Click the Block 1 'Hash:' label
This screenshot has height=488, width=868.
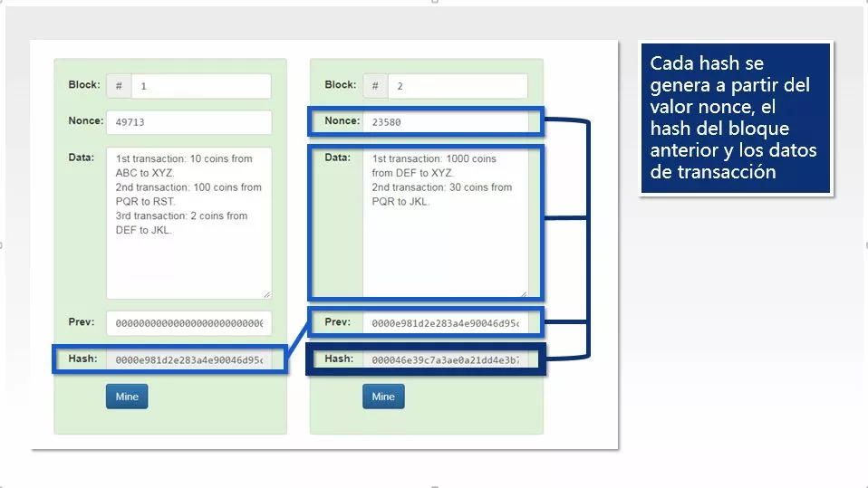pyautogui.click(x=82, y=359)
